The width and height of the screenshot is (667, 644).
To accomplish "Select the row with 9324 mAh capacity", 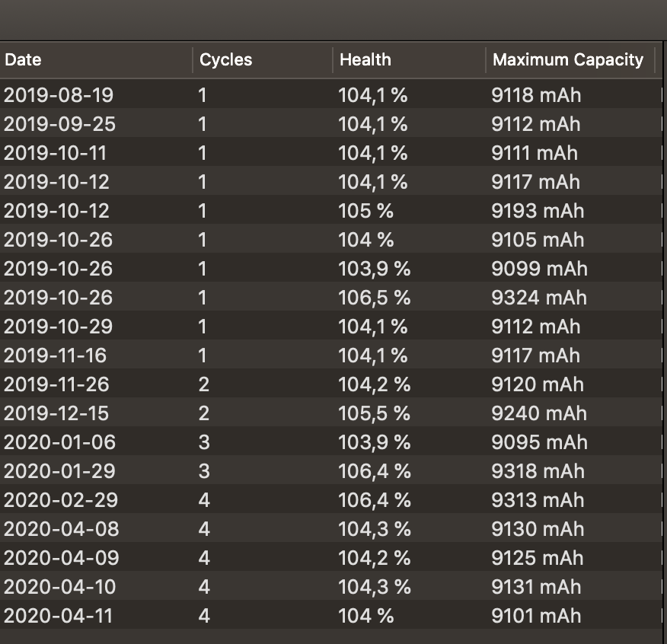I will (331, 296).
